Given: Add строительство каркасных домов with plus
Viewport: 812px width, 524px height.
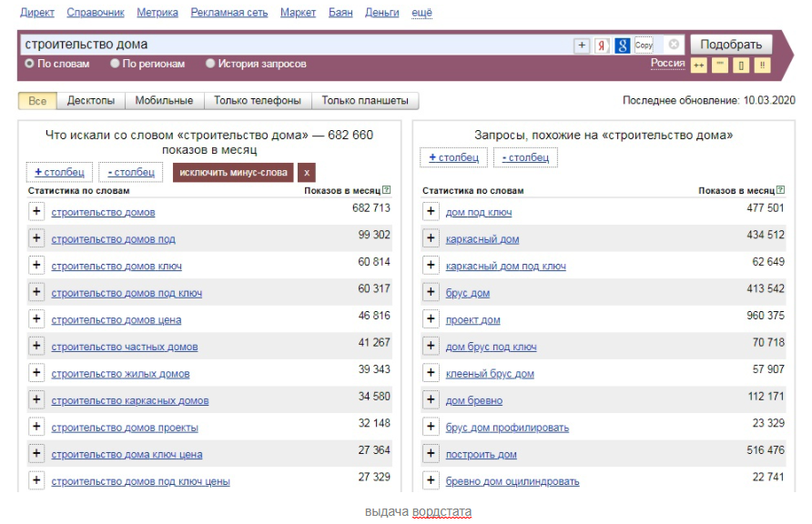Looking at the screenshot, I should pos(36,399).
